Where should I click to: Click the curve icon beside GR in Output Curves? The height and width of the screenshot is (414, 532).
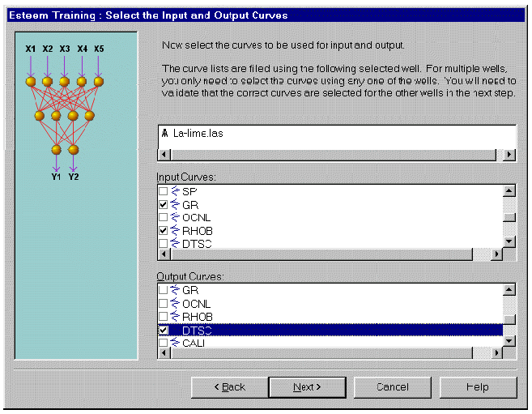[x=174, y=290]
